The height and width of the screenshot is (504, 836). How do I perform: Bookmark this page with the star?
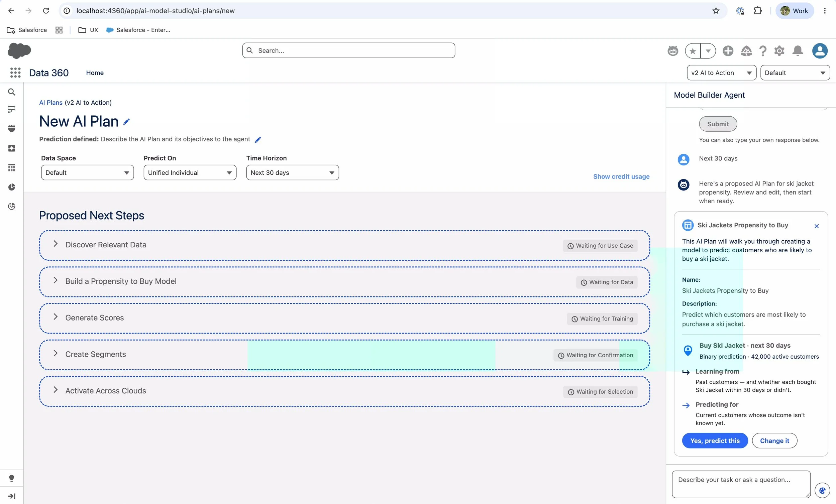tap(716, 11)
